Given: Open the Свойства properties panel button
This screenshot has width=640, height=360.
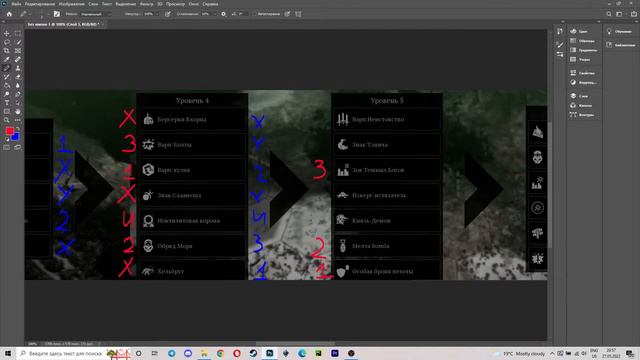Looking at the screenshot, I should coord(583,73).
